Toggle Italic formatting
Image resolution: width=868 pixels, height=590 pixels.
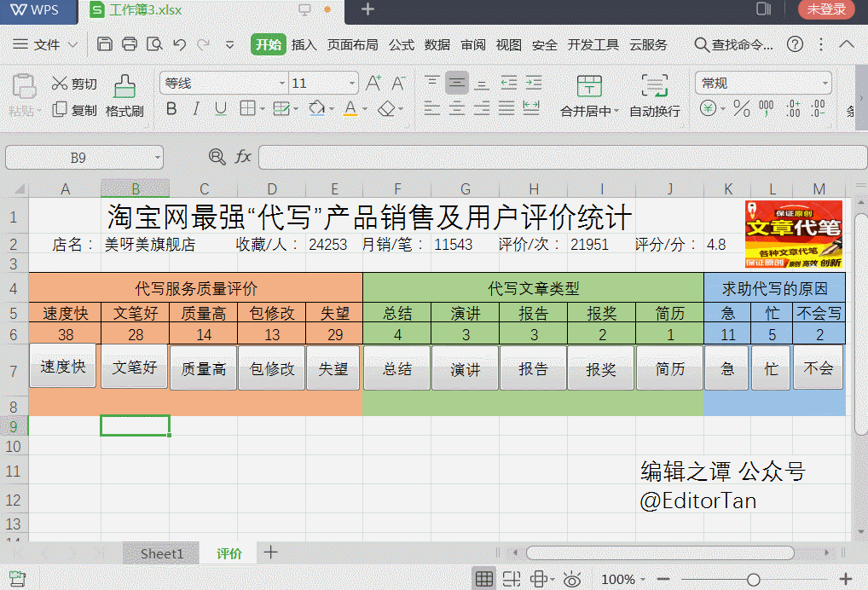(196, 109)
